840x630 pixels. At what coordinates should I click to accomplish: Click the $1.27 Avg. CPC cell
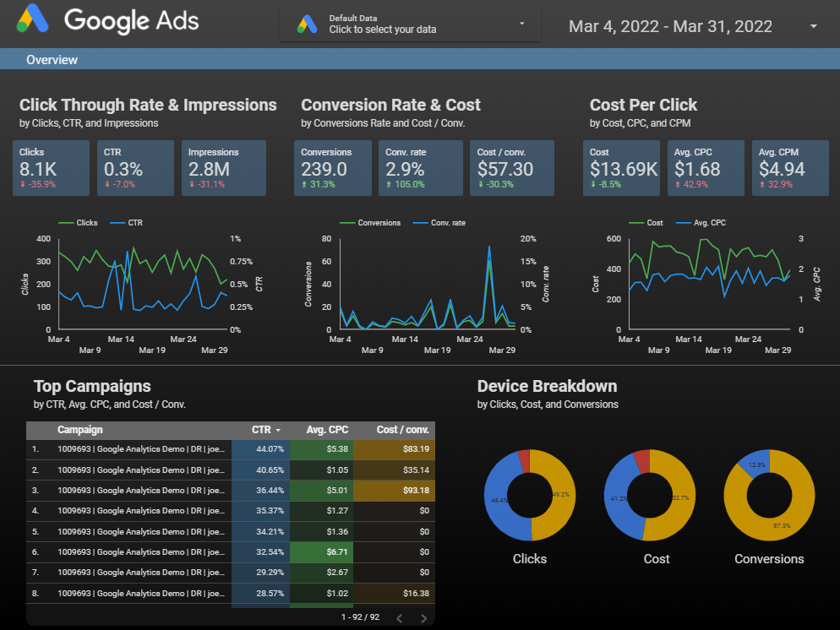click(x=321, y=511)
